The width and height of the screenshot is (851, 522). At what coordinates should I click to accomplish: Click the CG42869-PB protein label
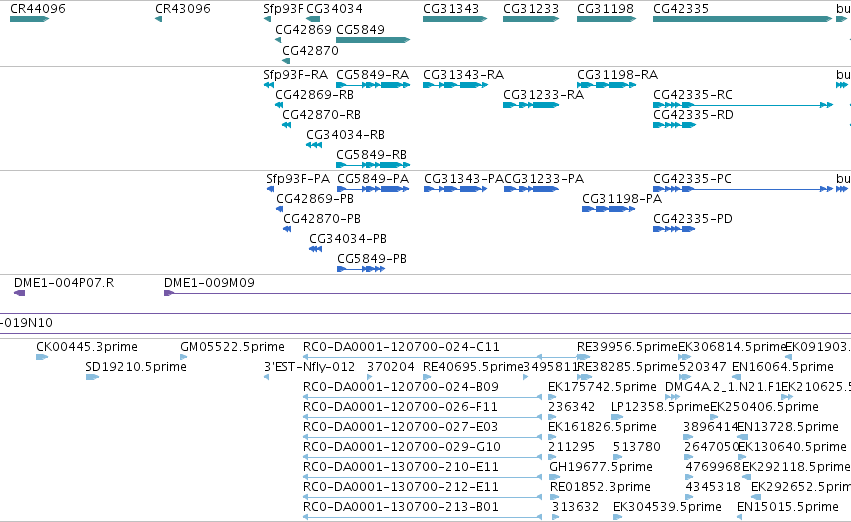[315, 199]
